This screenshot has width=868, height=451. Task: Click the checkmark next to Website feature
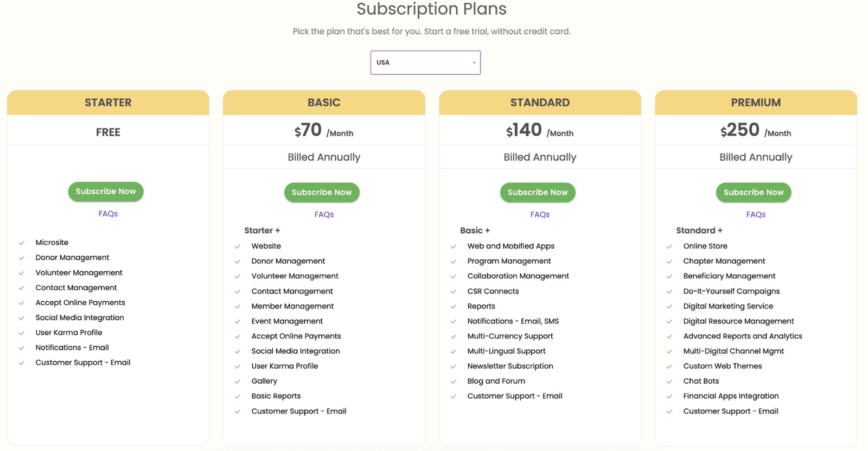tap(238, 246)
